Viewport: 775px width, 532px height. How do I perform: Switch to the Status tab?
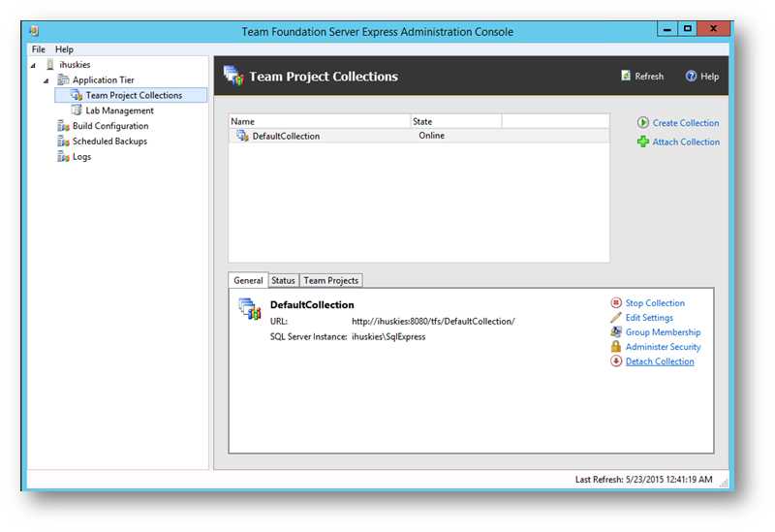(x=283, y=280)
